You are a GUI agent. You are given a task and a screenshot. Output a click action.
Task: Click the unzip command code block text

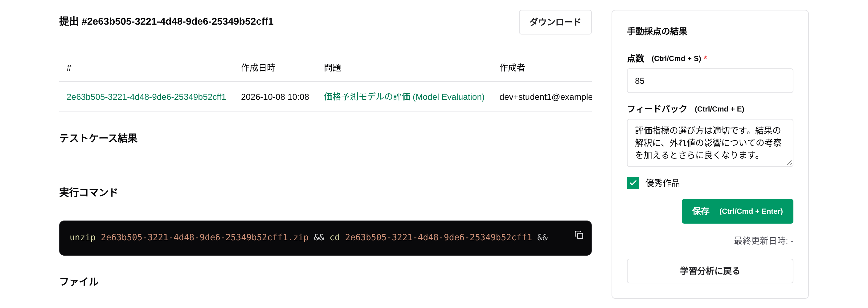pos(308,237)
